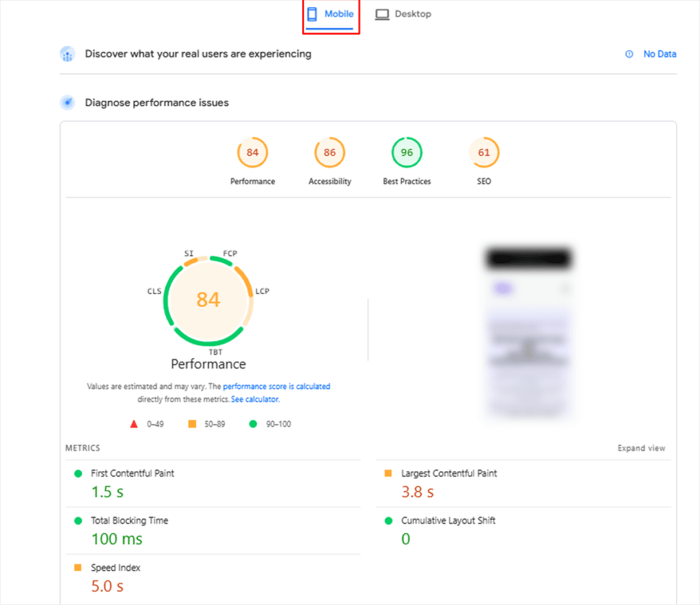
Task: Click the 3.8 s value
Action: 418,492
